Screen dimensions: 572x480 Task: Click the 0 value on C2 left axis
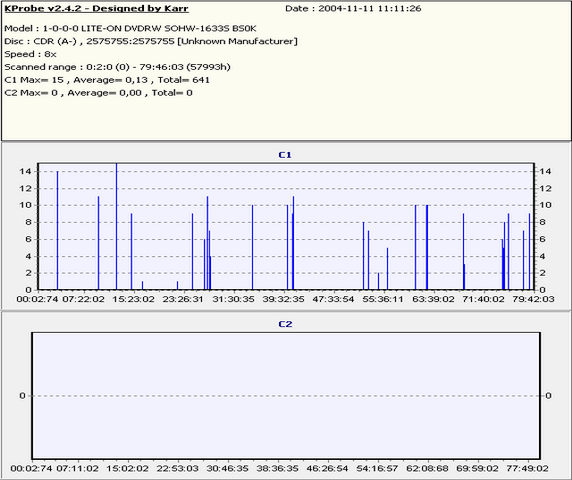(23, 396)
